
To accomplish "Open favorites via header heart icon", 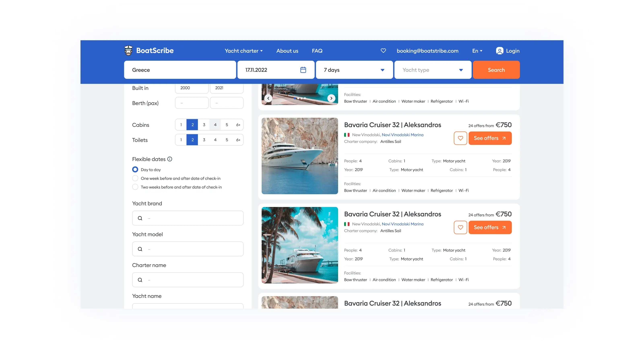I will (383, 51).
